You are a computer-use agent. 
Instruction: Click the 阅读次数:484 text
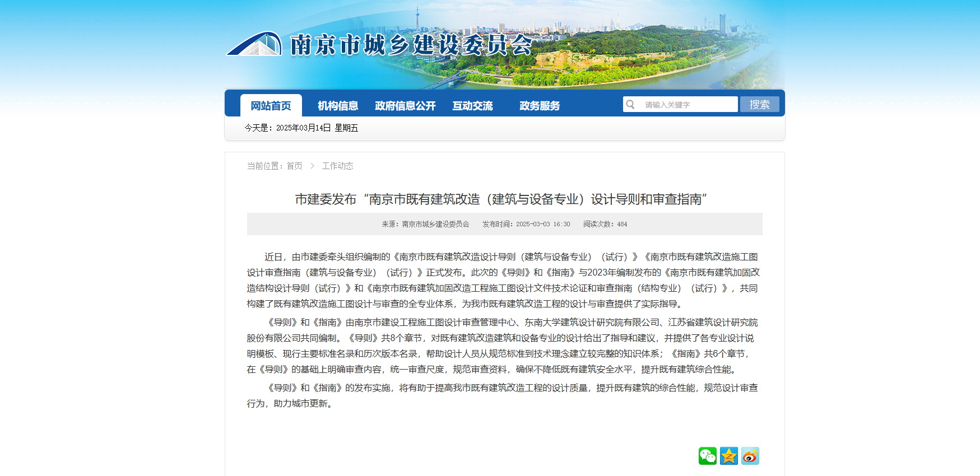605,224
